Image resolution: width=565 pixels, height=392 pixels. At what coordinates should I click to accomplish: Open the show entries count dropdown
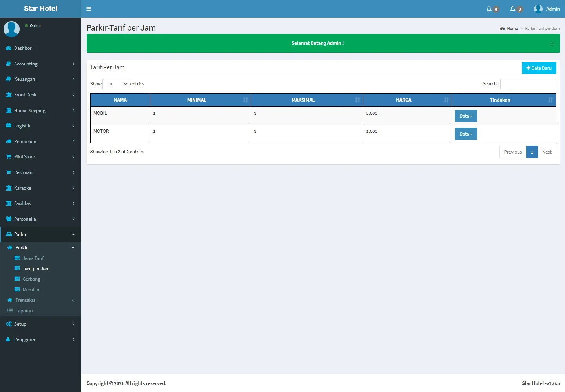coord(116,84)
